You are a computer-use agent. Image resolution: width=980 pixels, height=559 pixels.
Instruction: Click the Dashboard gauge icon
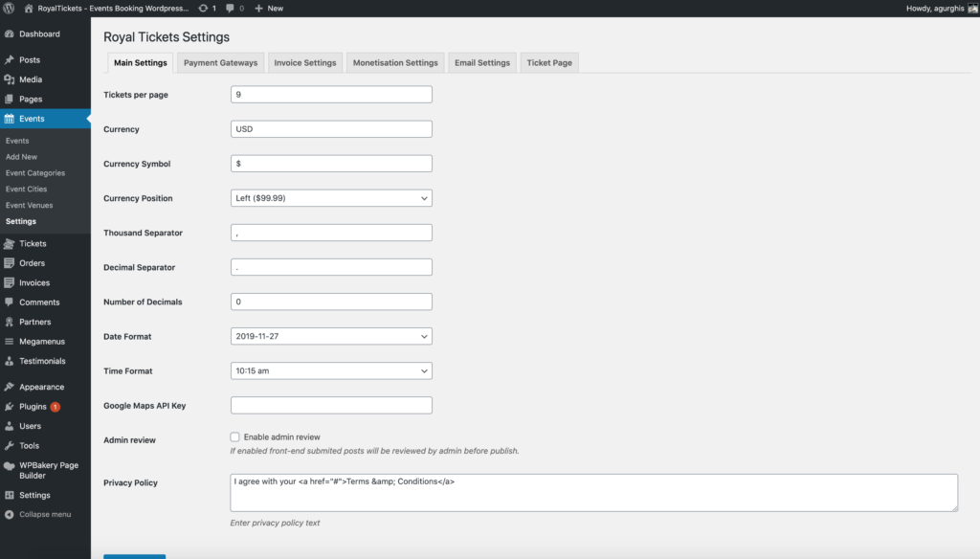tap(10, 34)
